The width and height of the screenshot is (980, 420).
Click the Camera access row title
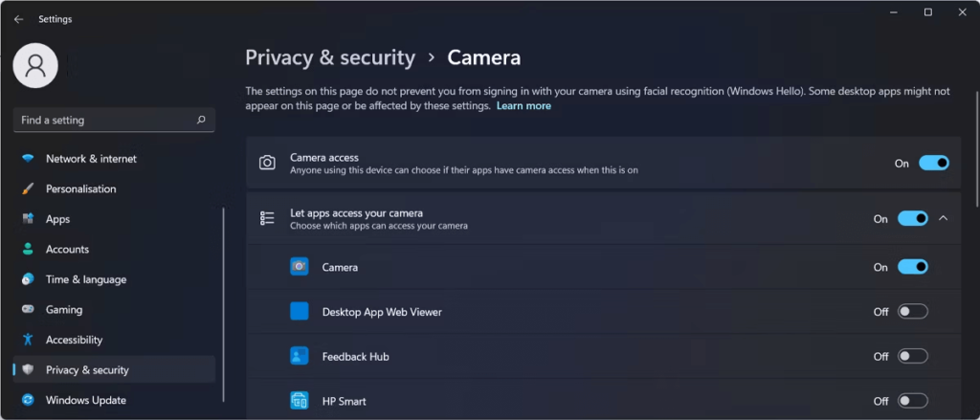point(323,158)
